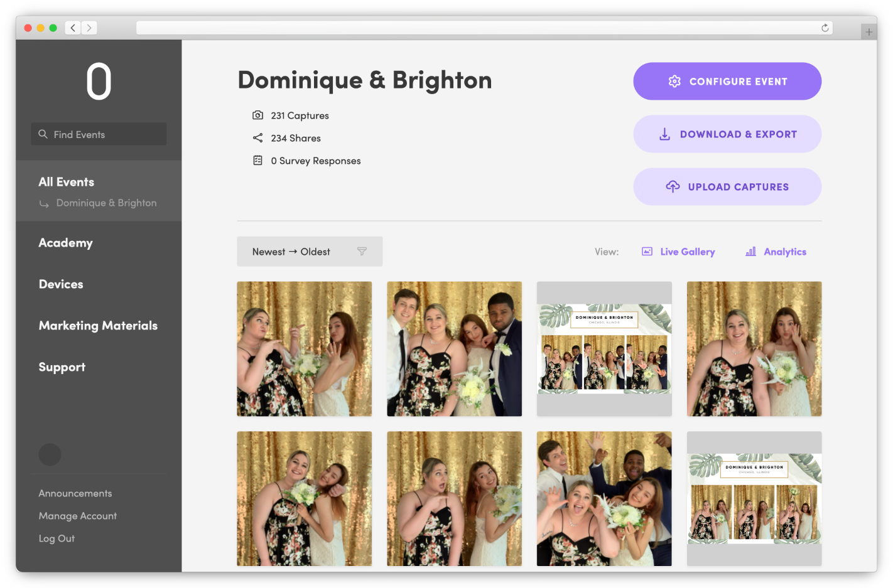Click the Dominique & Brighton page title
The width and height of the screenshot is (893, 588).
365,80
